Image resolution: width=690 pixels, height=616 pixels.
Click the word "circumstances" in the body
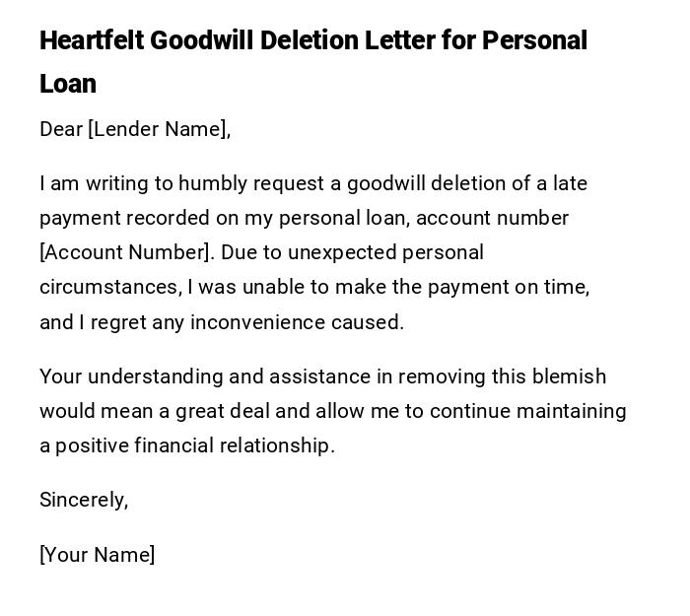click(107, 287)
